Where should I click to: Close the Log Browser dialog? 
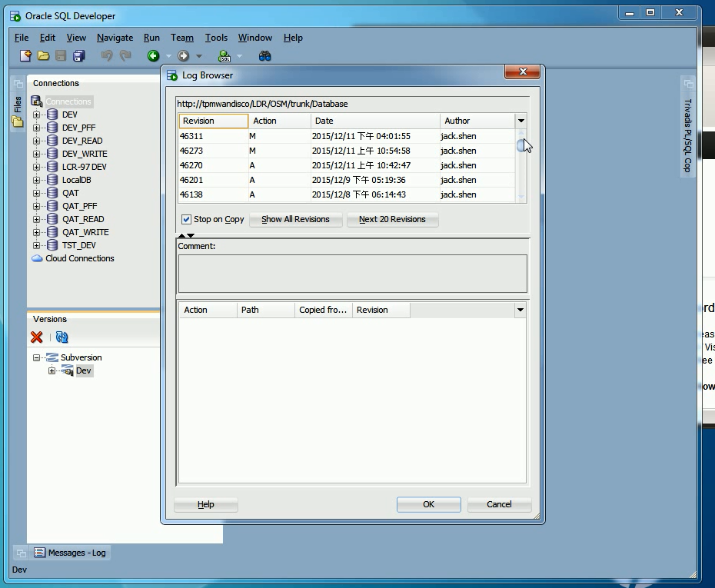tap(523, 71)
